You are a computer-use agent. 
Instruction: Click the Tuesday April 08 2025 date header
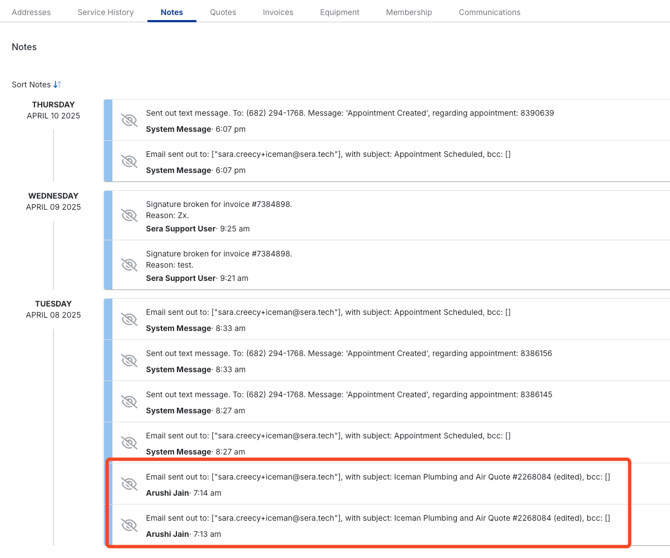tap(53, 309)
